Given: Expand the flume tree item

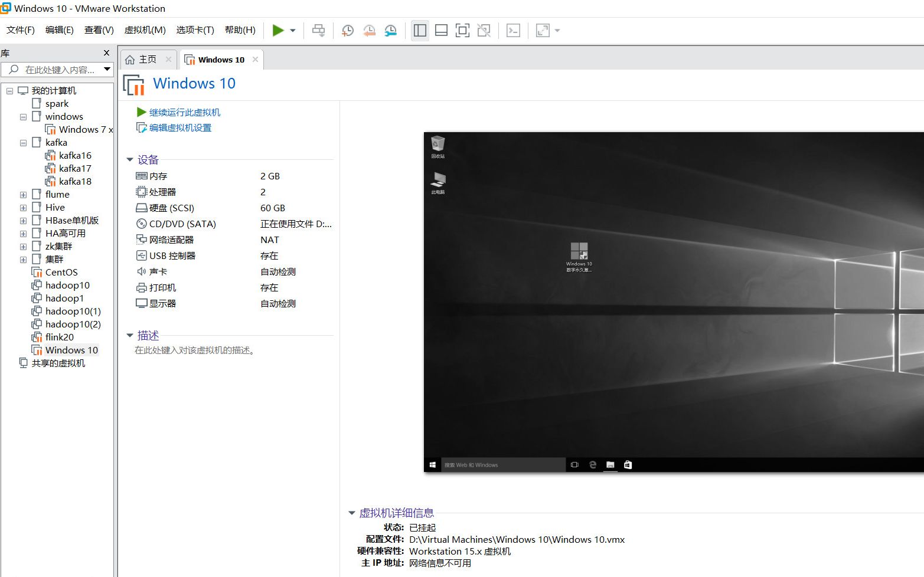Looking at the screenshot, I should (22, 194).
